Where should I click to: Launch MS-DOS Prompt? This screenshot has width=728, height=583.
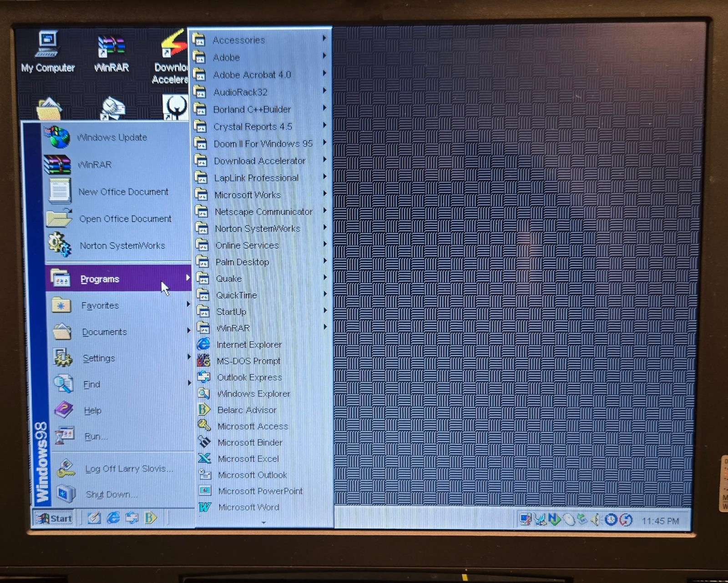pyautogui.click(x=263, y=361)
